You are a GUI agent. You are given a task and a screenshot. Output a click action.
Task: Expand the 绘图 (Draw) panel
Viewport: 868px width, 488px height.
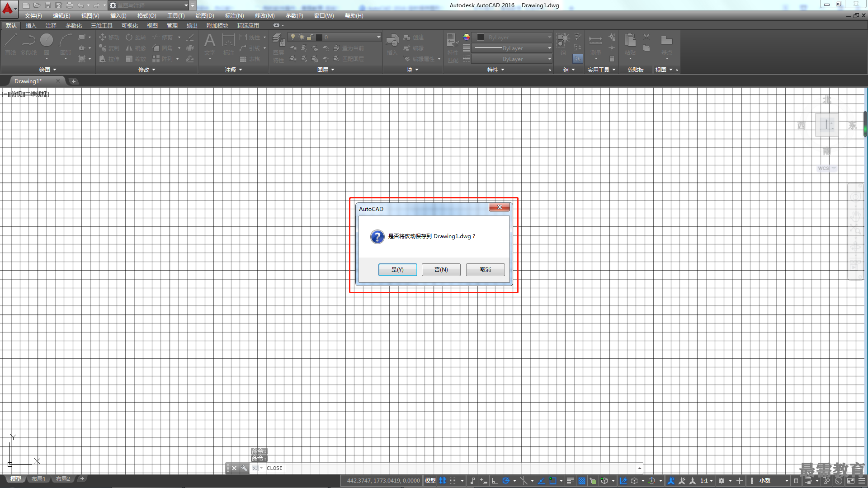coord(47,70)
